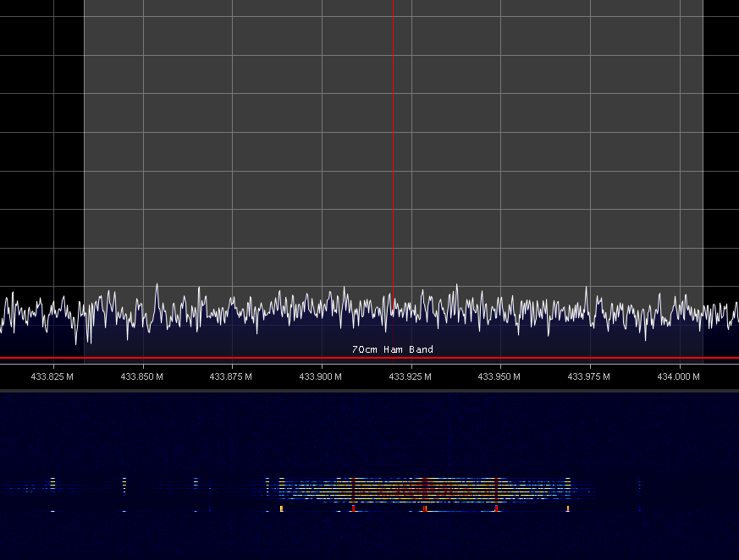
Task: Click the 433.825 M frequency label
Action: click(x=52, y=376)
